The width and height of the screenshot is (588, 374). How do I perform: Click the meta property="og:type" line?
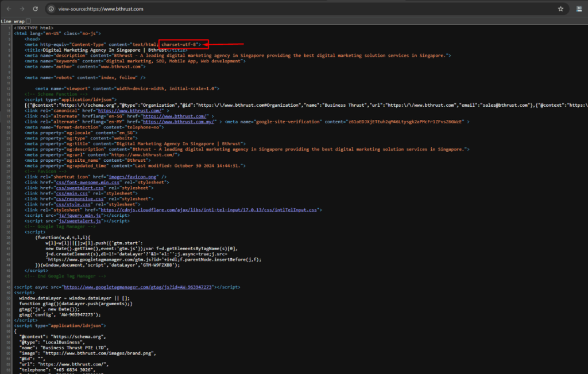coord(82,138)
